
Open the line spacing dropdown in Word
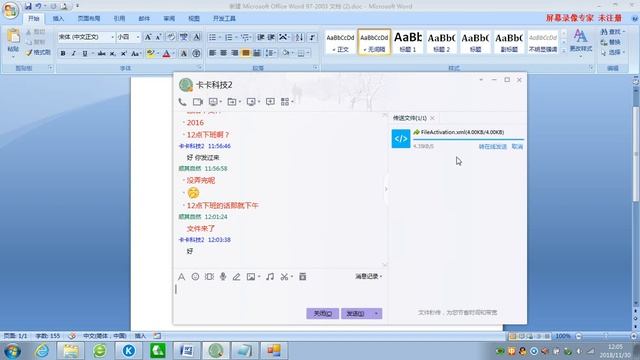(270, 53)
